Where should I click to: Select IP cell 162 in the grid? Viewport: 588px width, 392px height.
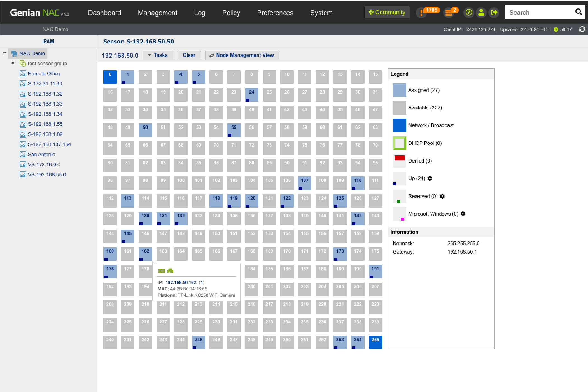pos(145,254)
